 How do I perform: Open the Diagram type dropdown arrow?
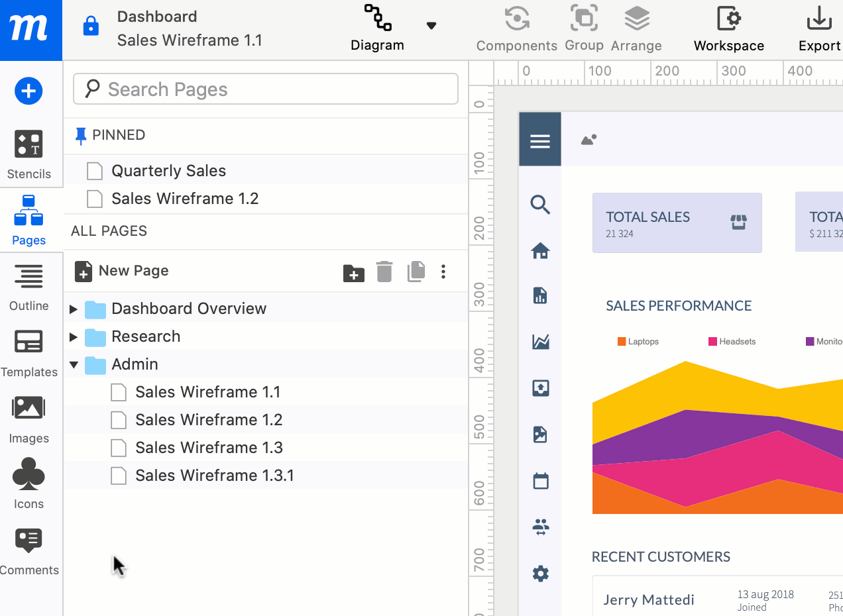[x=431, y=25]
